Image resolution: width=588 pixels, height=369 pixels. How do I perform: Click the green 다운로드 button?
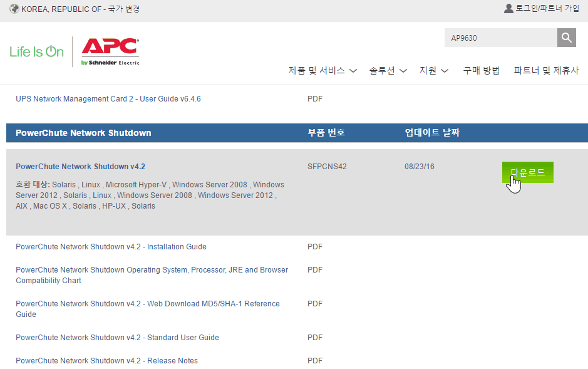(528, 172)
